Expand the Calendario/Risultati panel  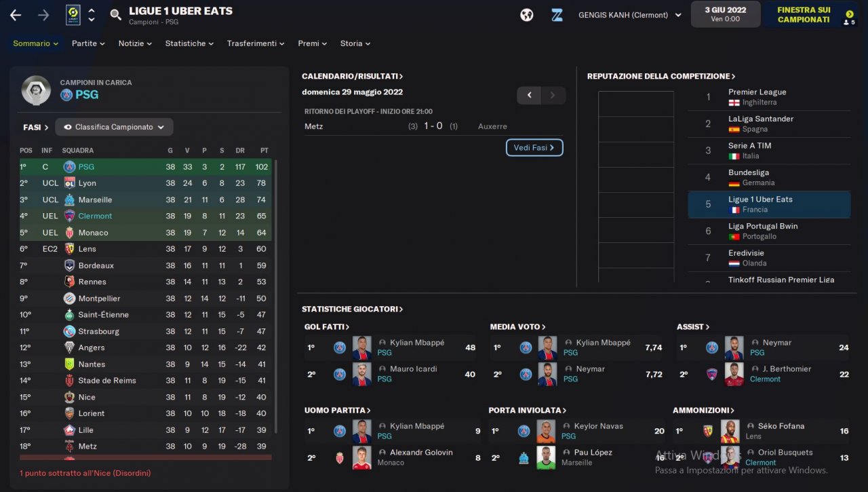353,77
